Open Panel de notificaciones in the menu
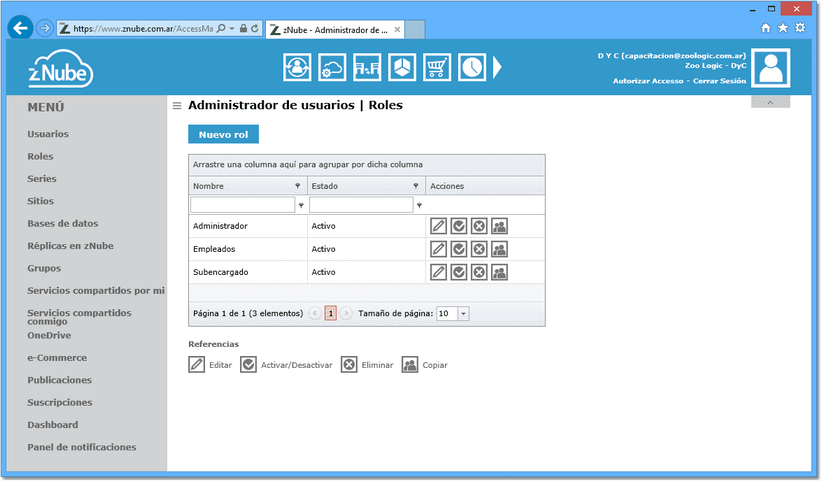Viewport: 822px width, 482px height. click(x=82, y=447)
